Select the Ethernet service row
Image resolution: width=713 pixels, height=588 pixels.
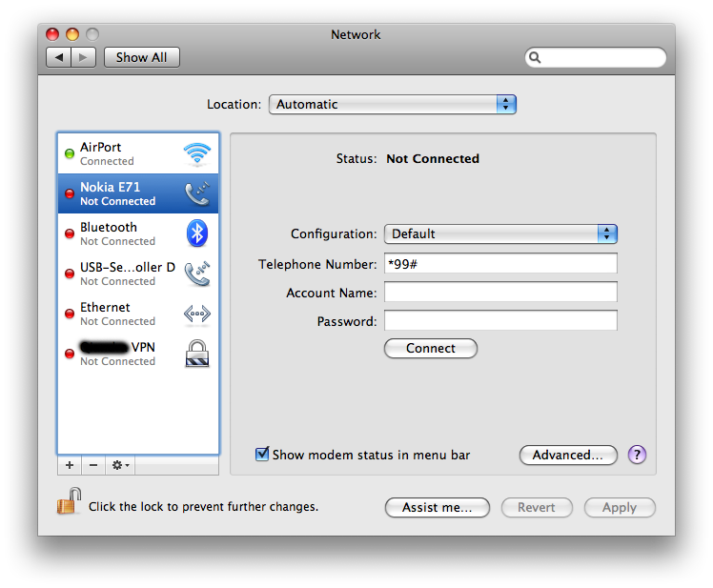click(x=138, y=314)
